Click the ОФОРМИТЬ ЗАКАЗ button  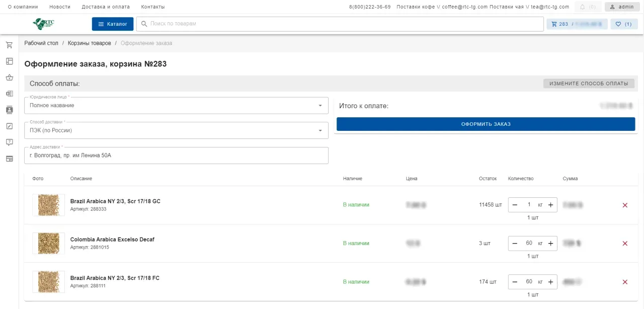(x=486, y=124)
